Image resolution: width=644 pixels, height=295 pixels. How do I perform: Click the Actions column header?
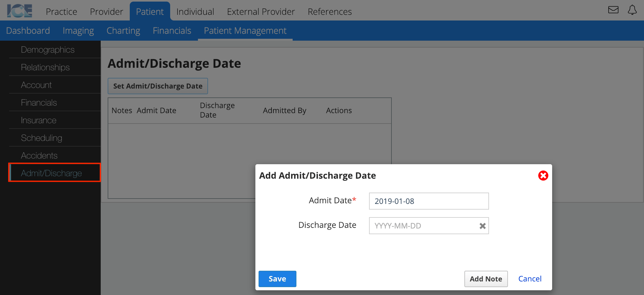coord(339,111)
